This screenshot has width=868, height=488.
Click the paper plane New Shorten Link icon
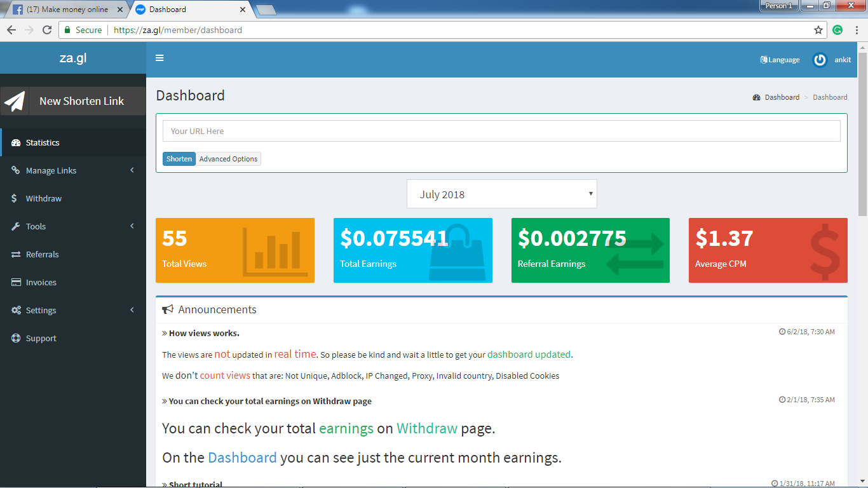[x=15, y=101]
